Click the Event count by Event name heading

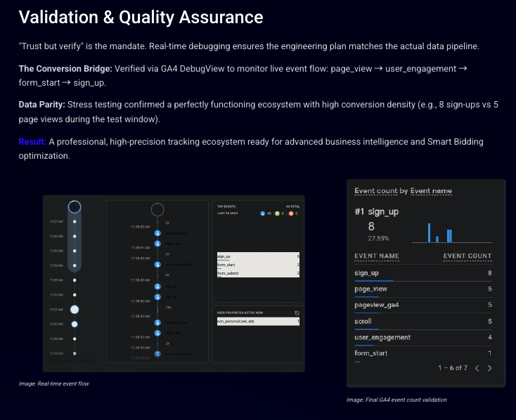coord(403,191)
